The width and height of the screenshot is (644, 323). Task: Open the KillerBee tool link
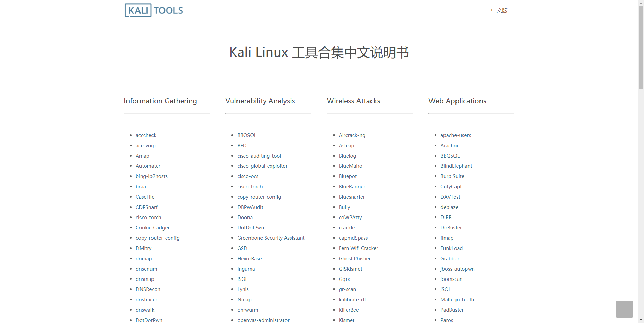pyautogui.click(x=349, y=310)
